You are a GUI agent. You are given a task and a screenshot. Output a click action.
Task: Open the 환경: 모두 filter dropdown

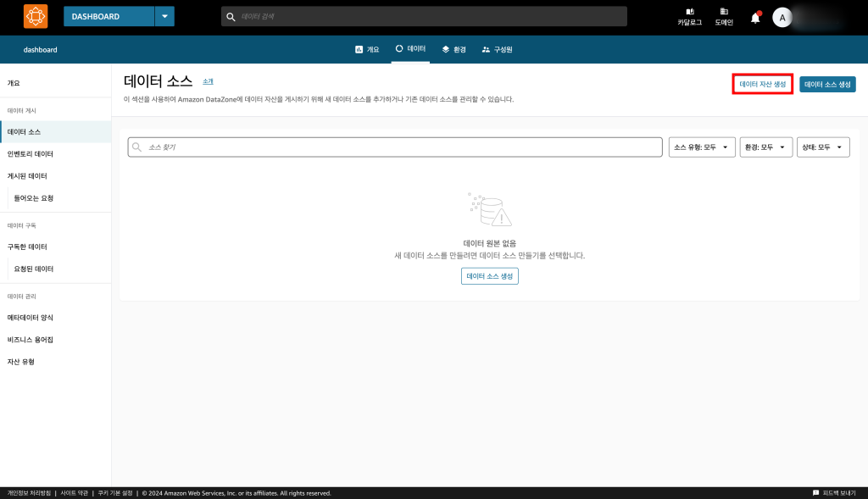[765, 147]
